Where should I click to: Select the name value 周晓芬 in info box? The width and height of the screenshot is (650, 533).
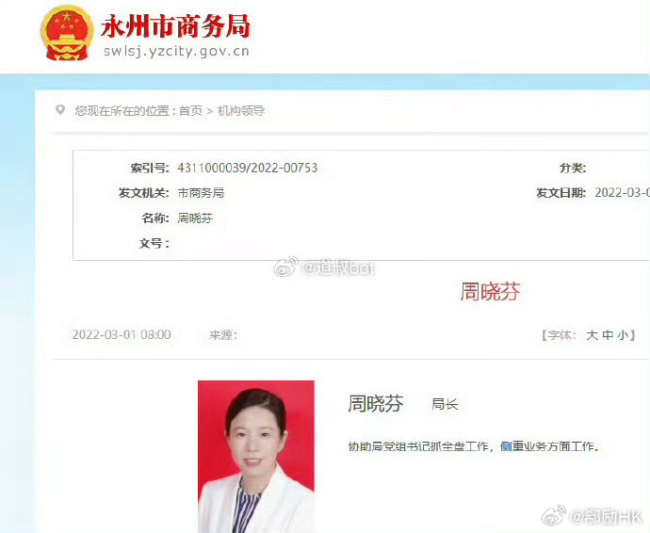click(x=195, y=218)
